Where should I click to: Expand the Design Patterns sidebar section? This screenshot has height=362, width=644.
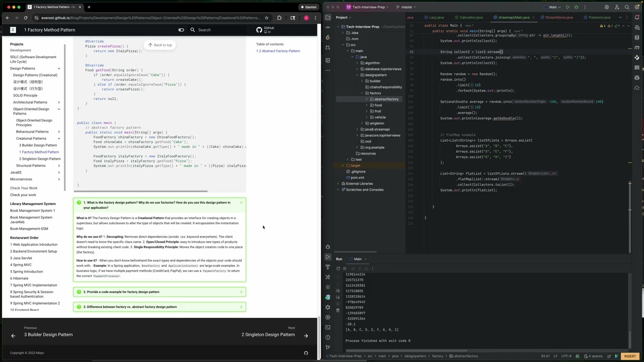[x=59, y=68]
